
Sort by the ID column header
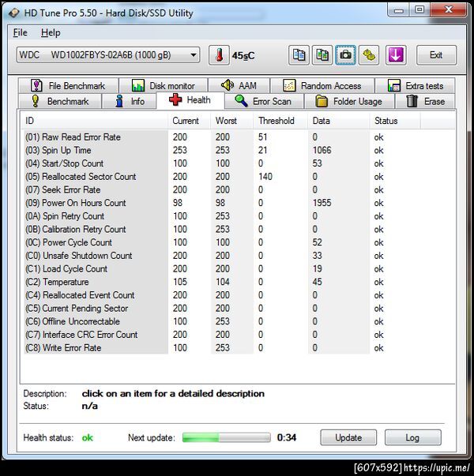pyautogui.click(x=94, y=121)
